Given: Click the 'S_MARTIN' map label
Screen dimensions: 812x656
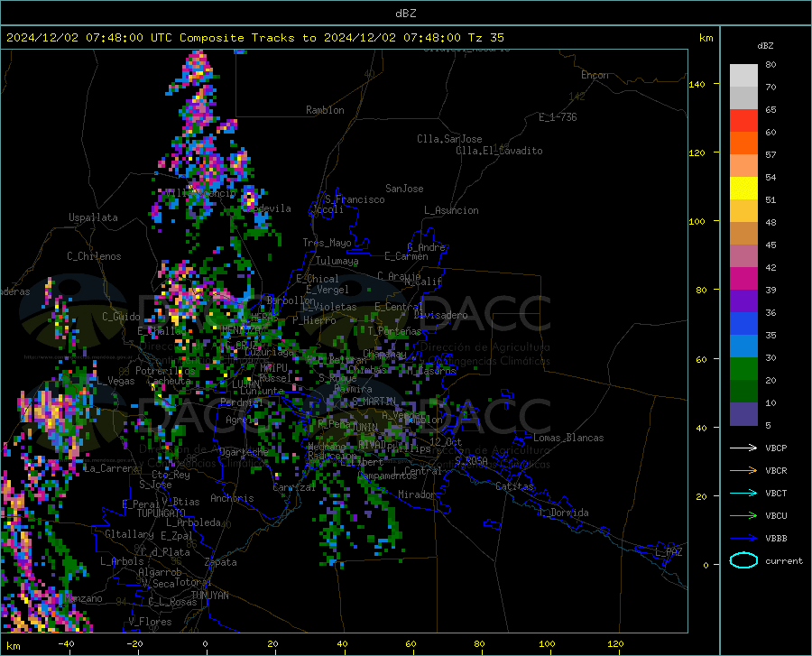Looking at the screenshot, I should coord(374,402).
